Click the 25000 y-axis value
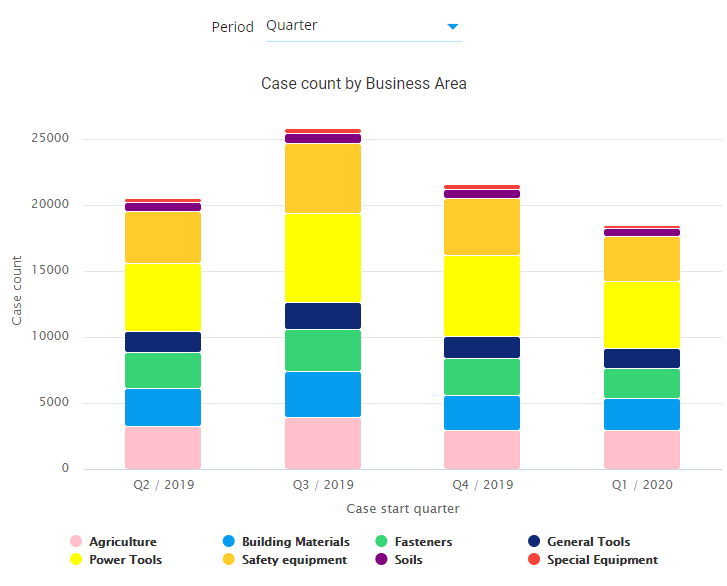Viewport: 727px width, 586px height. [50, 138]
